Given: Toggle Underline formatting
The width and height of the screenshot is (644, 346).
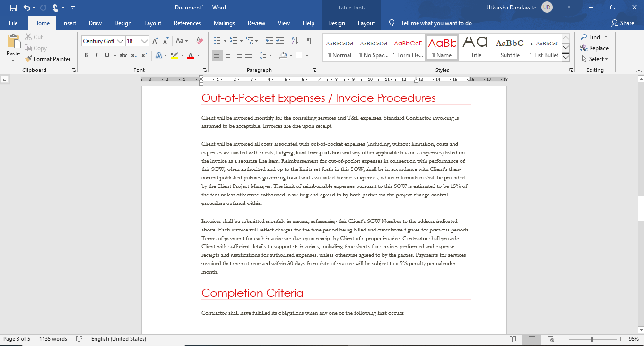Looking at the screenshot, I should pyautogui.click(x=107, y=55).
